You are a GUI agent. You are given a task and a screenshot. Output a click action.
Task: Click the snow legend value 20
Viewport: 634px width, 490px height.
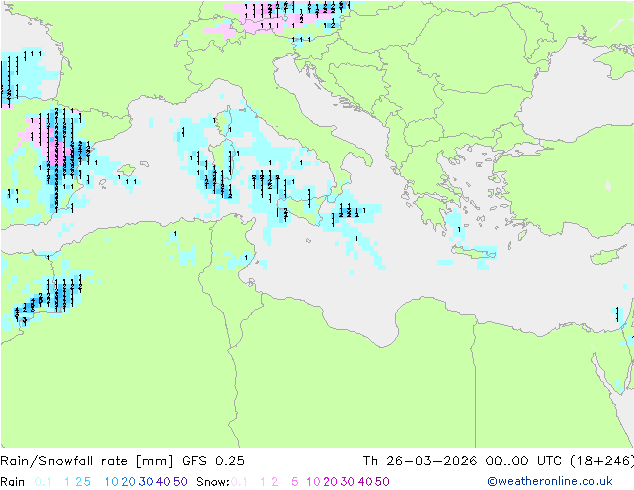(330, 482)
